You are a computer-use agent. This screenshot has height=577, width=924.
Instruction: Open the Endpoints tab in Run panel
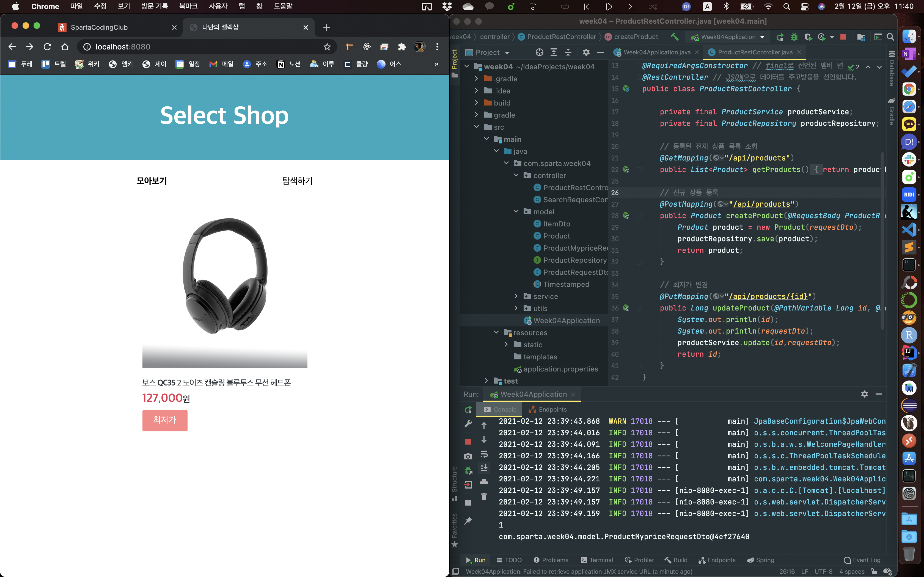(548, 409)
